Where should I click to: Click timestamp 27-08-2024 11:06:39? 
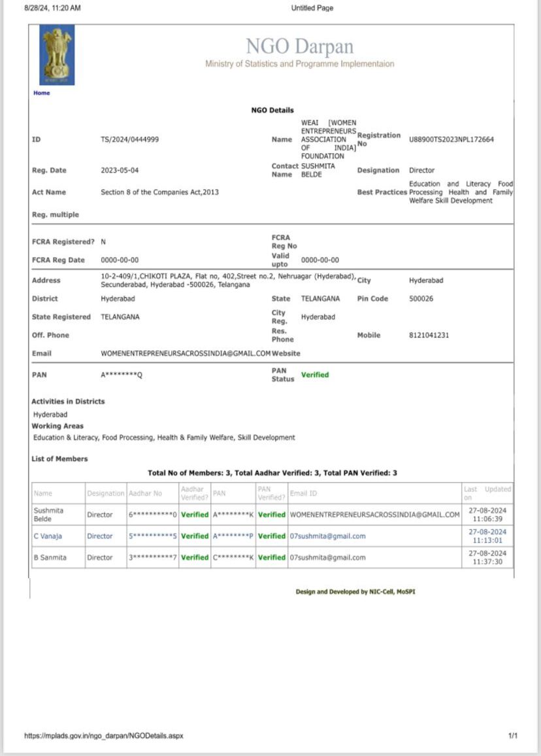click(x=487, y=515)
